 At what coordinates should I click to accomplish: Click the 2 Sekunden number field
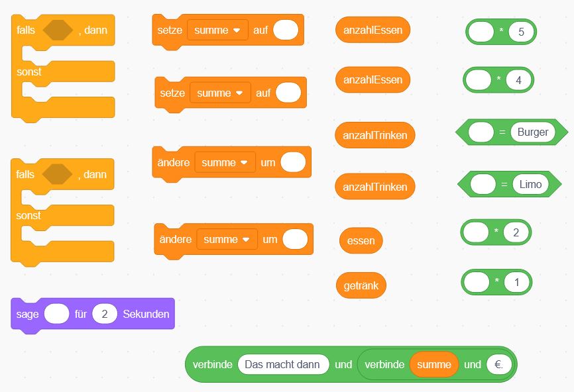coord(105,314)
